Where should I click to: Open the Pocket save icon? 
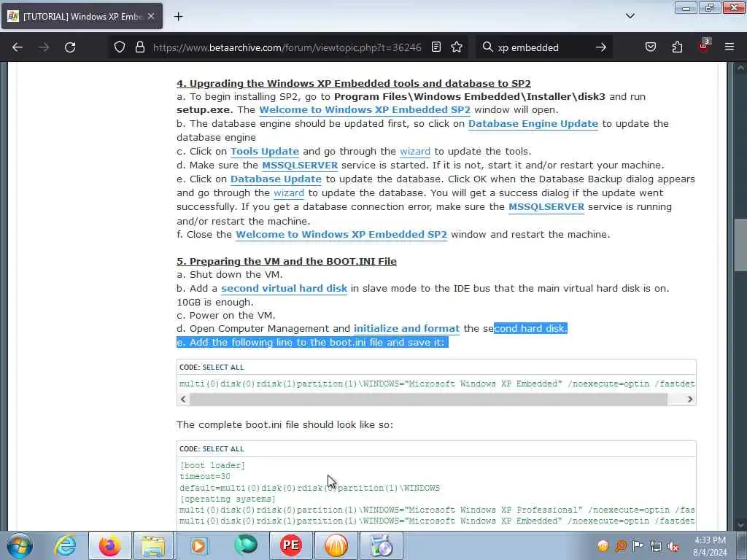pyautogui.click(x=651, y=47)
